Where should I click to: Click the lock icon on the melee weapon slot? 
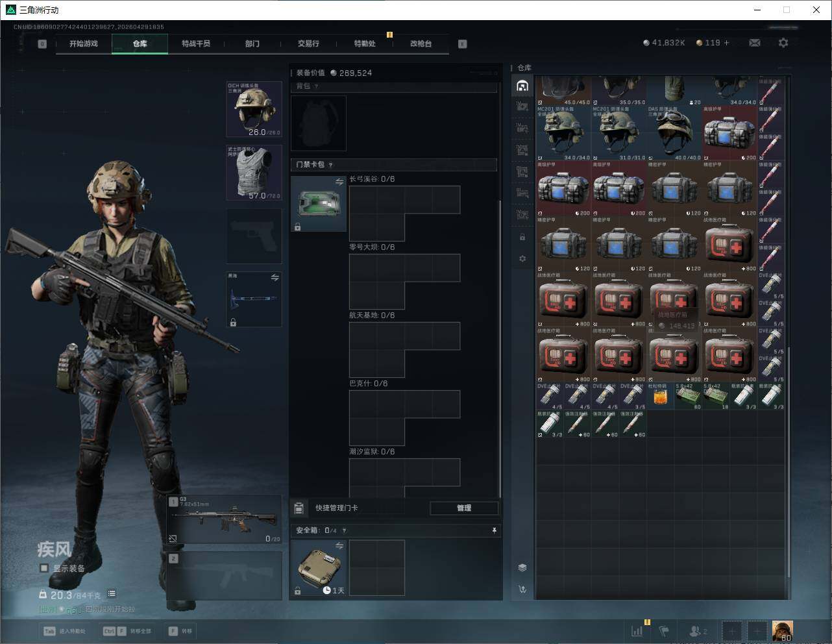coord(233,322)
